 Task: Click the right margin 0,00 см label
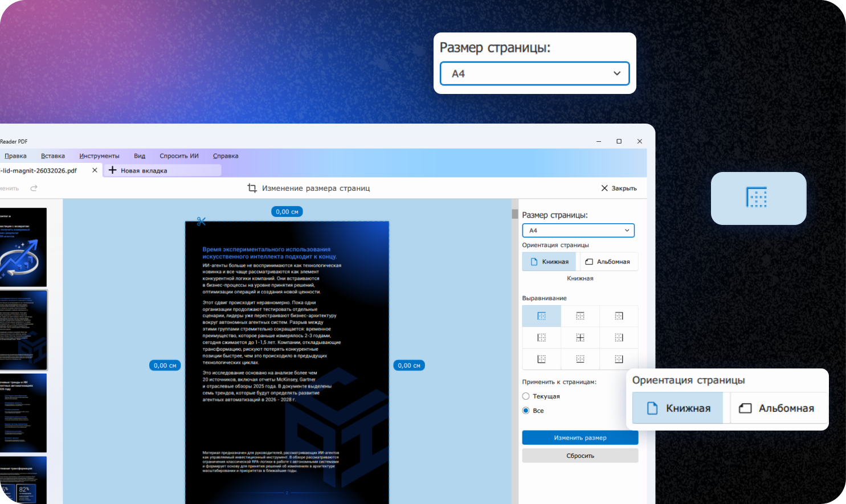pos(409,366)
